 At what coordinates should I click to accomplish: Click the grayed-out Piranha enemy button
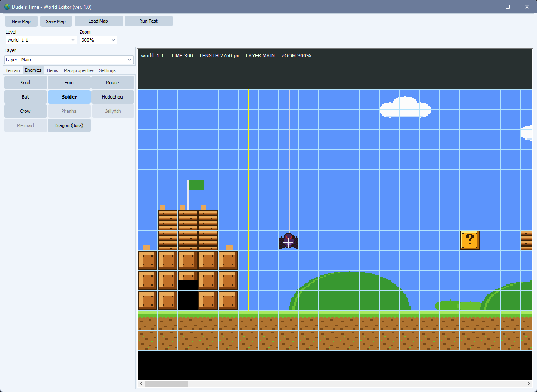click(x=69, y=111)
